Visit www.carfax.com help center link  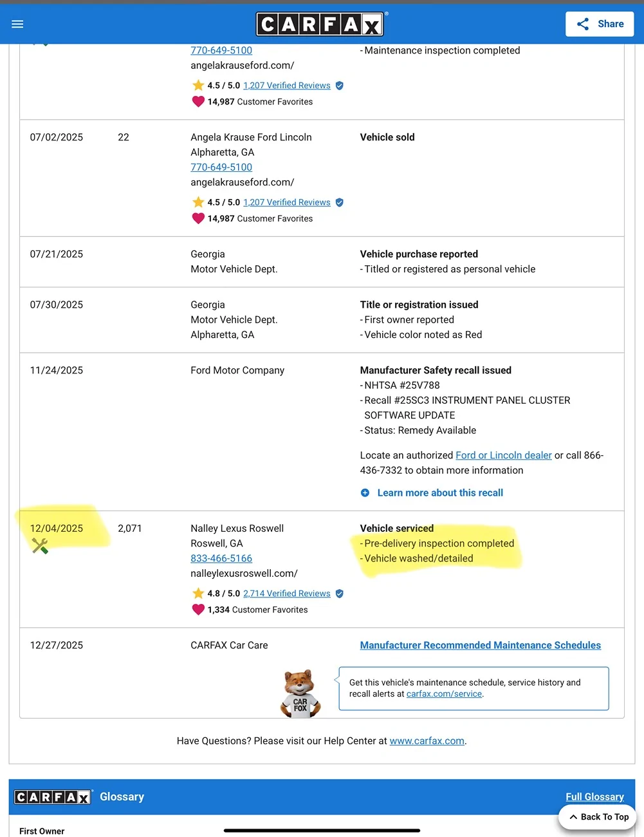pyautogui.click(x=427, y=741)
